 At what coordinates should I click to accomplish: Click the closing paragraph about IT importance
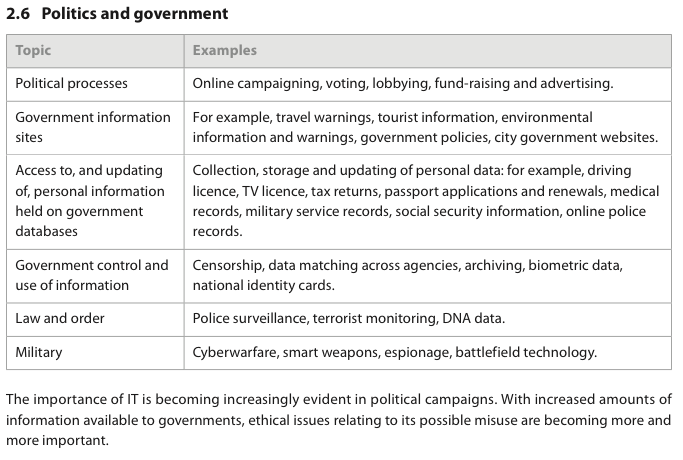pyautogui.click(x=338, y=418)
